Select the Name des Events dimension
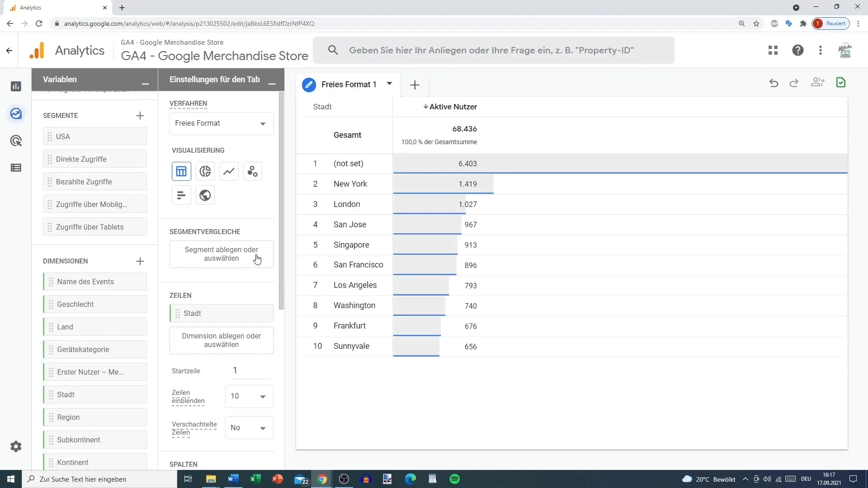 [95, 282]
